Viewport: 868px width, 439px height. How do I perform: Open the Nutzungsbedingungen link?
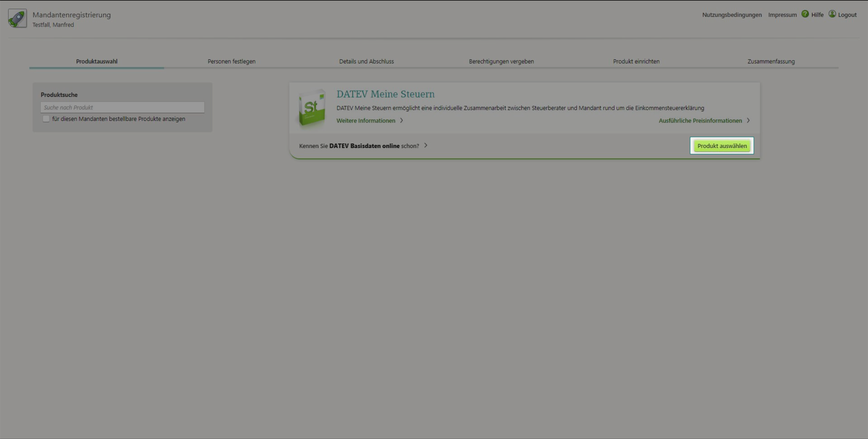tap(732, 15)
